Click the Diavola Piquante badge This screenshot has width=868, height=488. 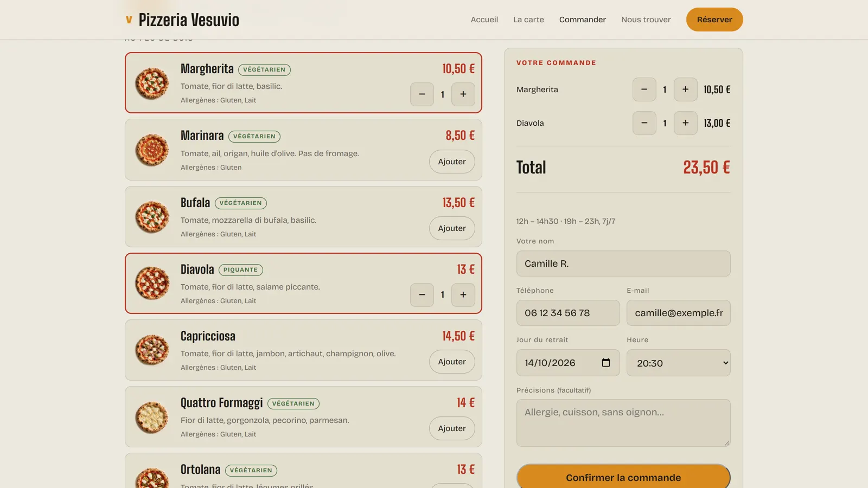pos(241,270)
